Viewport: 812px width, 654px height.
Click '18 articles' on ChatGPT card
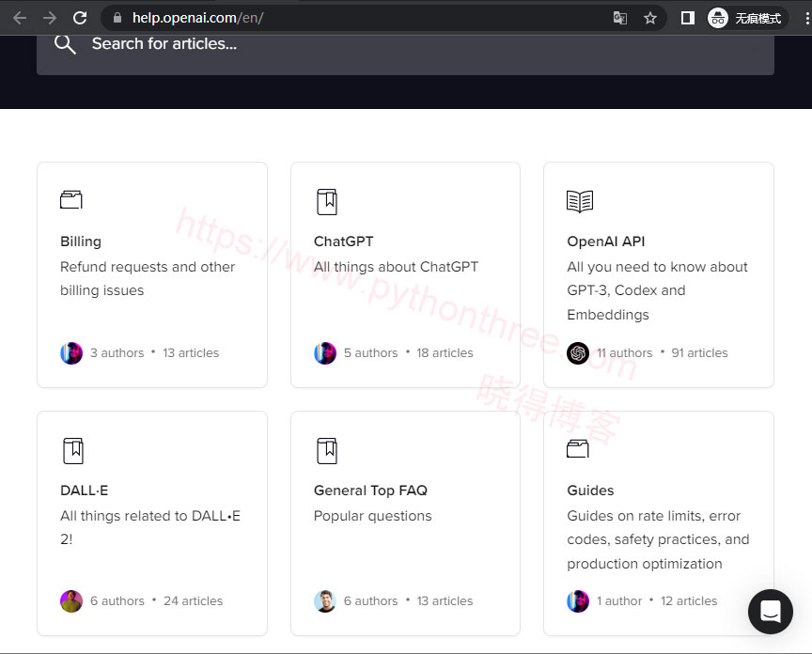click(x=445, y=353)
